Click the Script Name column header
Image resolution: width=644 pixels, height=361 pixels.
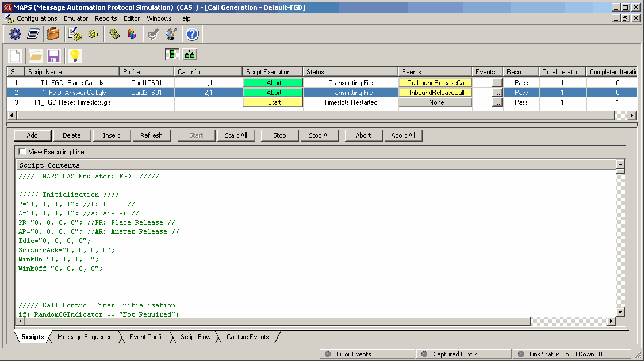point(72,72)
